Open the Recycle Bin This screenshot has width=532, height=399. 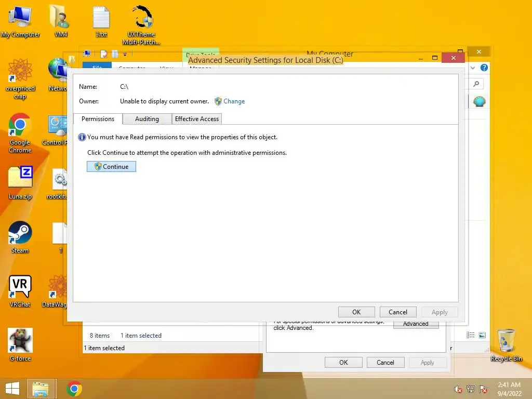click(506, 345)
